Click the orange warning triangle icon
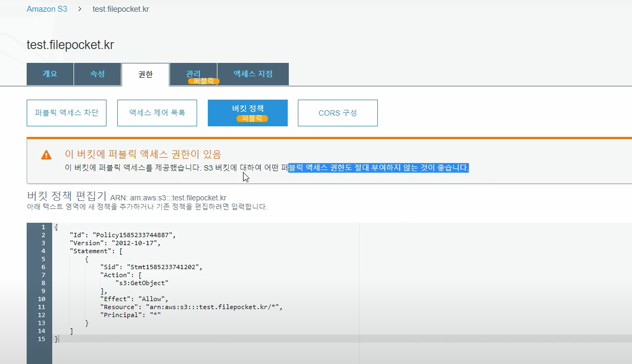632x364 pixels. click(x=46, y=155)
